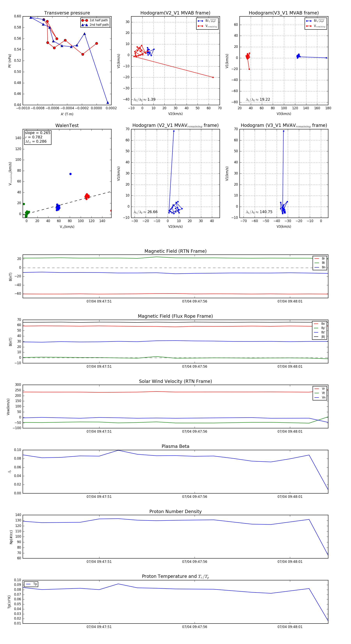Click the Br legend entry in RTN magnetic field
Image resolution: width=351 pixels, height=644 pixels.
pyautogui.click(x=320, y=259)
